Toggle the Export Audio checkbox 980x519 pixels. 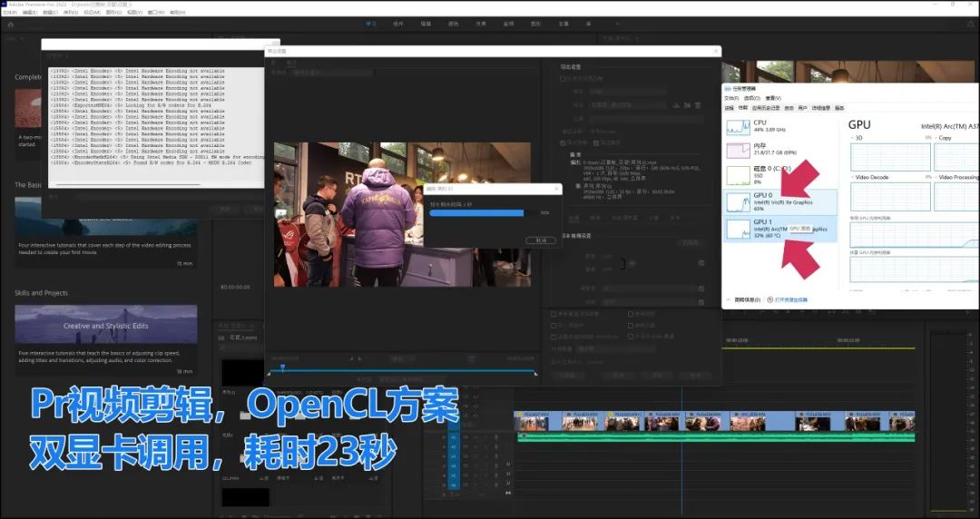(595, 142)
